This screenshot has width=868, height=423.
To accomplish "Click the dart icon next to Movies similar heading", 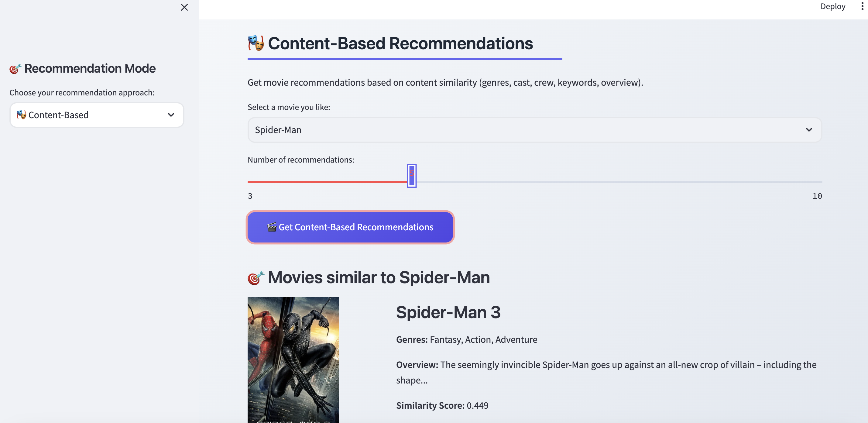I will pyautogui.click(x=256, y=277).
